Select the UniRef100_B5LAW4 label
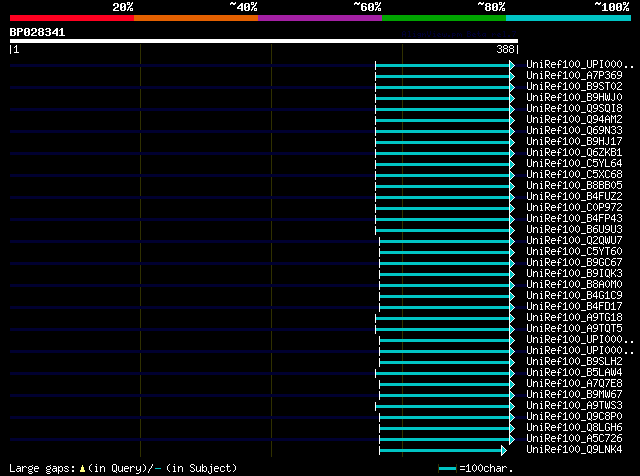640x476 pixels. (574, 373)
